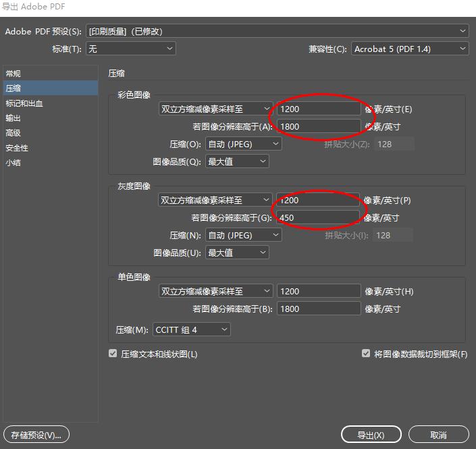Toggle 压缩文本和线状图(L) checkbox
The image size is (476, 449).
[113, 353]
